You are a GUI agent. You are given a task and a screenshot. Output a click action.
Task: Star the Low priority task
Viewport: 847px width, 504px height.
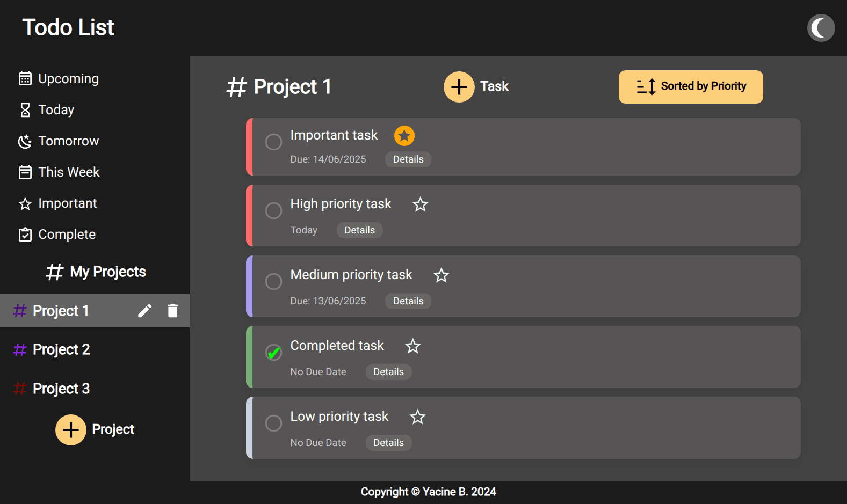[418, 417]
